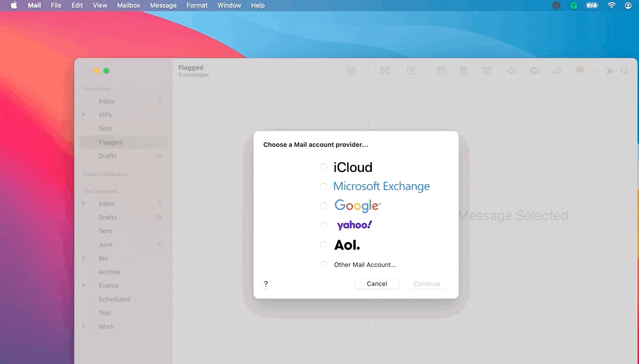The width and height of the screenshot is (639, 364).
Task: Expand the VIPs mailbox
Action: coord(84,115)
